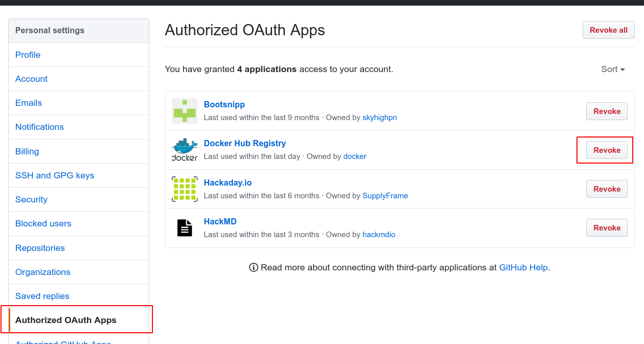Revoke the HackMD application

(607, 228)
